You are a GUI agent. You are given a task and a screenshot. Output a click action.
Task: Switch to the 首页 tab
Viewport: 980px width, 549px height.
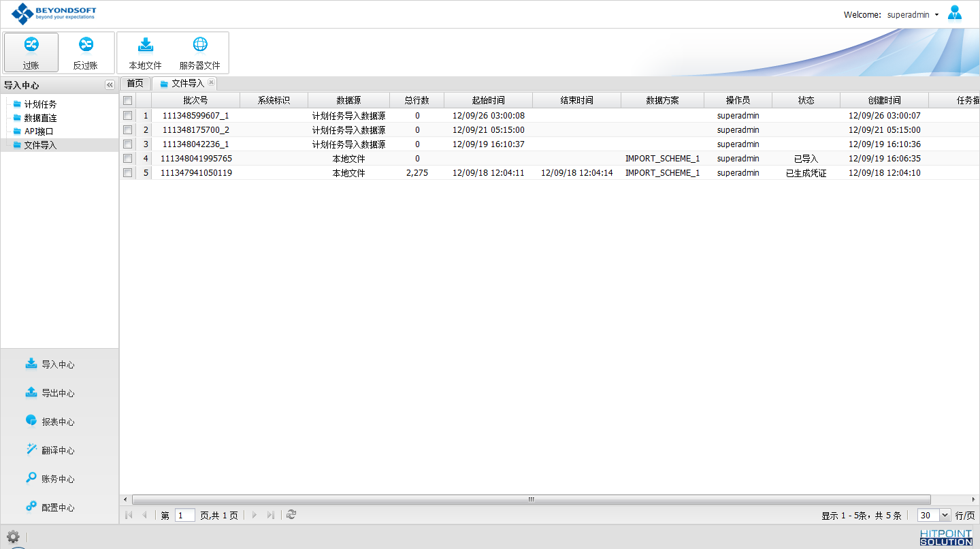click(x=135, y=83)
